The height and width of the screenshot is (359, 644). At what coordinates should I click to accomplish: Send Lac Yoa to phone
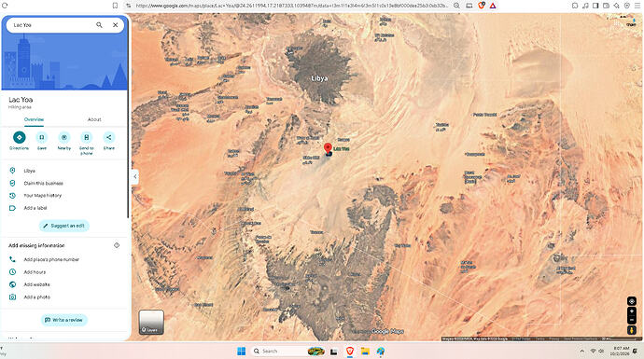click(86, 144)
